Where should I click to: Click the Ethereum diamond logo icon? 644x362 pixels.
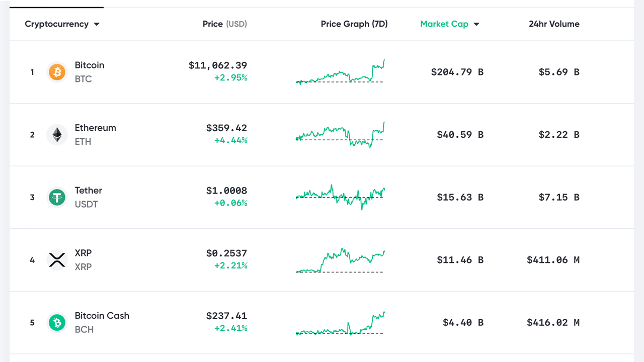[x=57, y=135]
